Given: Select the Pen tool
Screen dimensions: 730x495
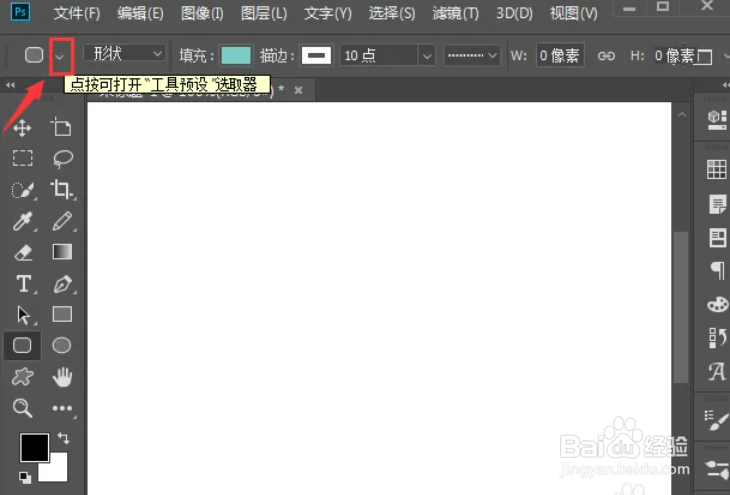Looking at the screenshot, I should pos(62,284).
